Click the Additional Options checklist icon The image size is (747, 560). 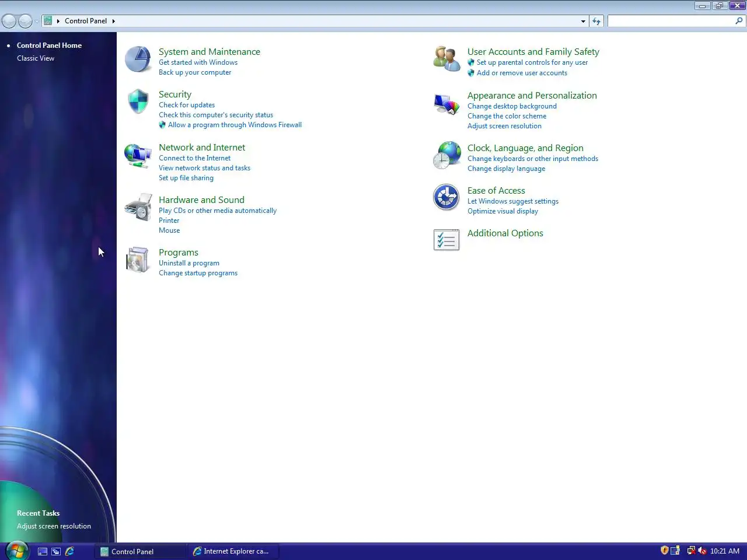point(446,240)
